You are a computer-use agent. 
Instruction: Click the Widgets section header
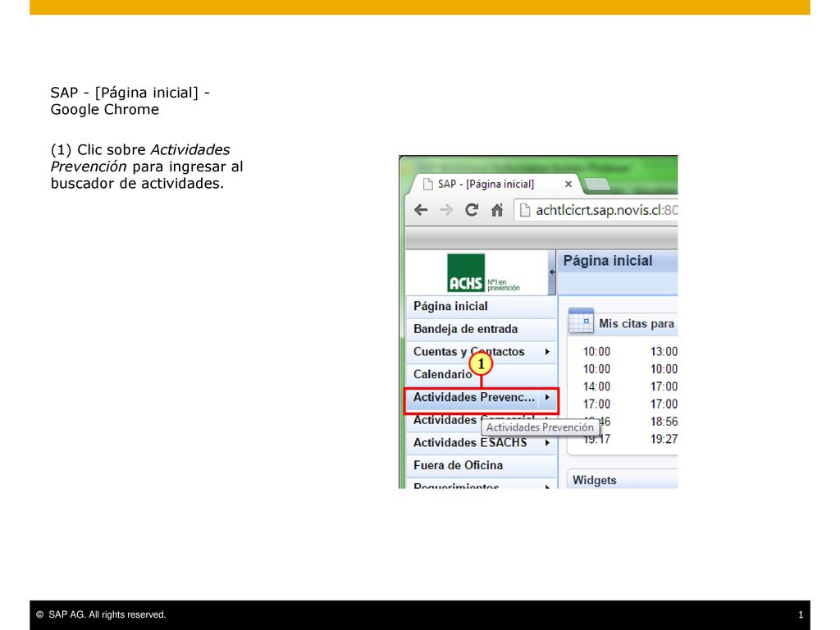tap(623, 480)
